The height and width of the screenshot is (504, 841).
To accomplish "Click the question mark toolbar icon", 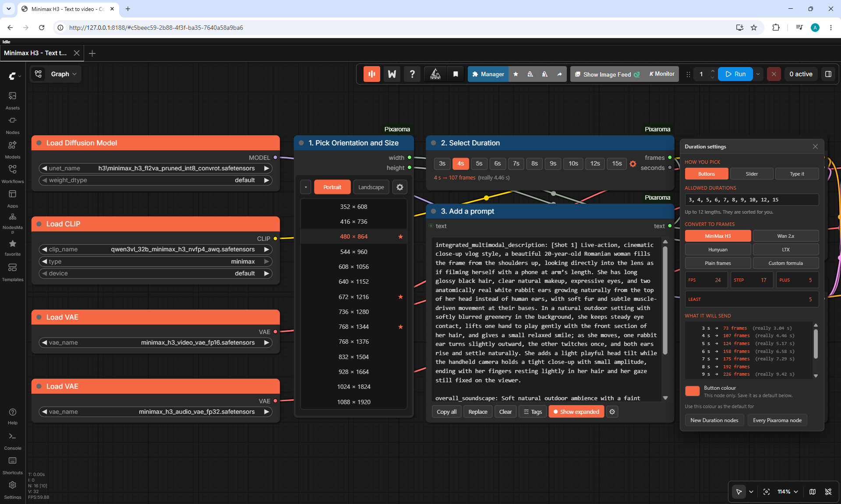I will [x=412, y=74].
